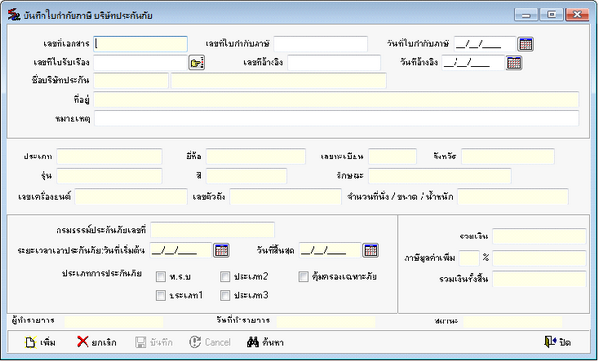Focus the insurance company name field
Screen dimensions: 599x362
click(x=278, y=81)
